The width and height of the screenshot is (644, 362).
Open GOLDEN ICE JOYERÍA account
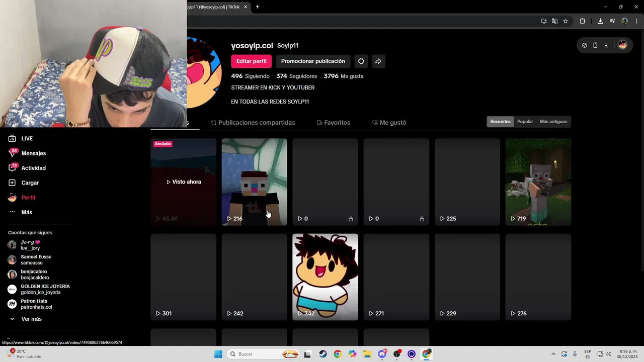[x=39, y=289]
